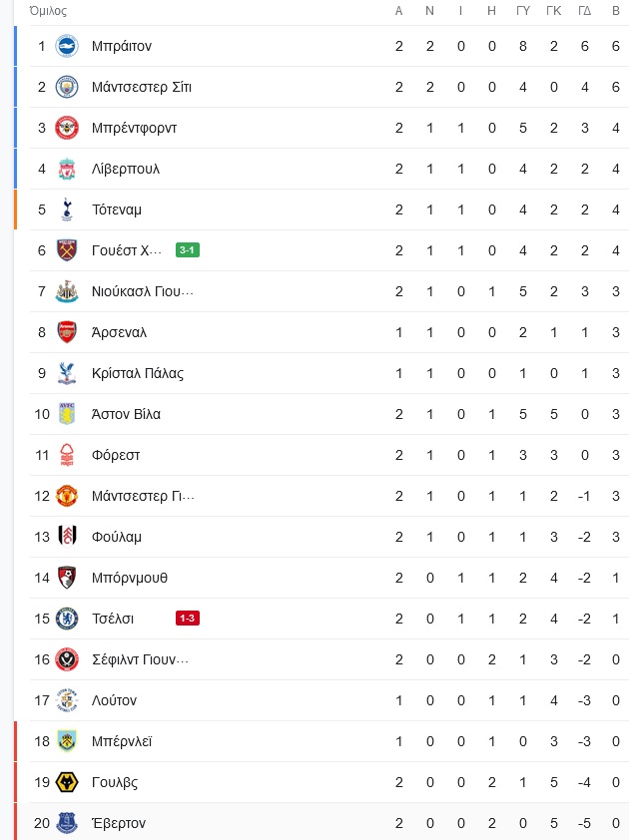
Task: Open the Άστον Βίλα team link
Action: [x=126, y=414]
